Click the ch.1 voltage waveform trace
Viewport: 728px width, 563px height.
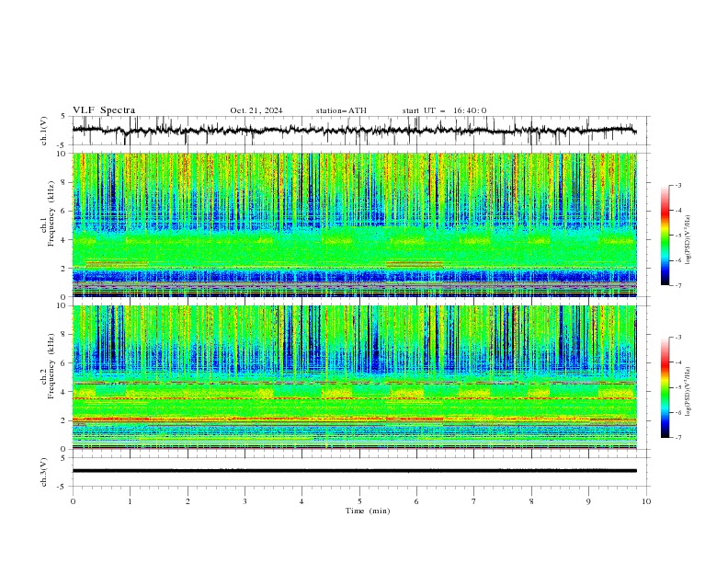point(354,130)
